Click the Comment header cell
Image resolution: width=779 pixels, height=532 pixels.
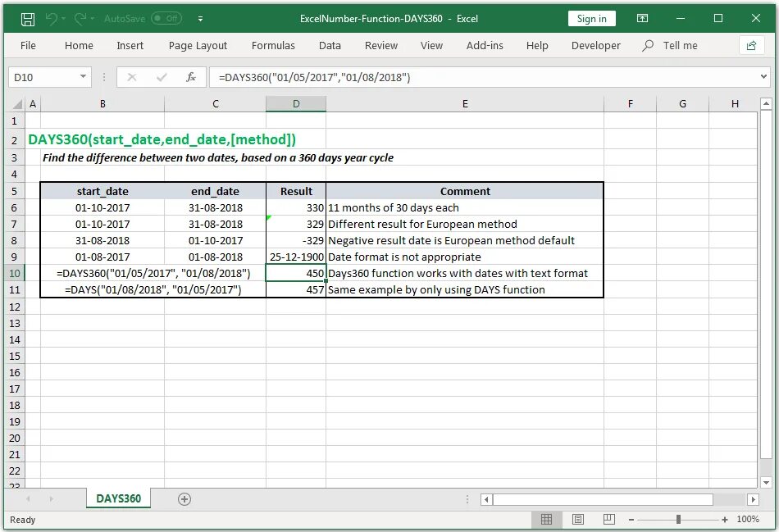(x=465, y=191)
